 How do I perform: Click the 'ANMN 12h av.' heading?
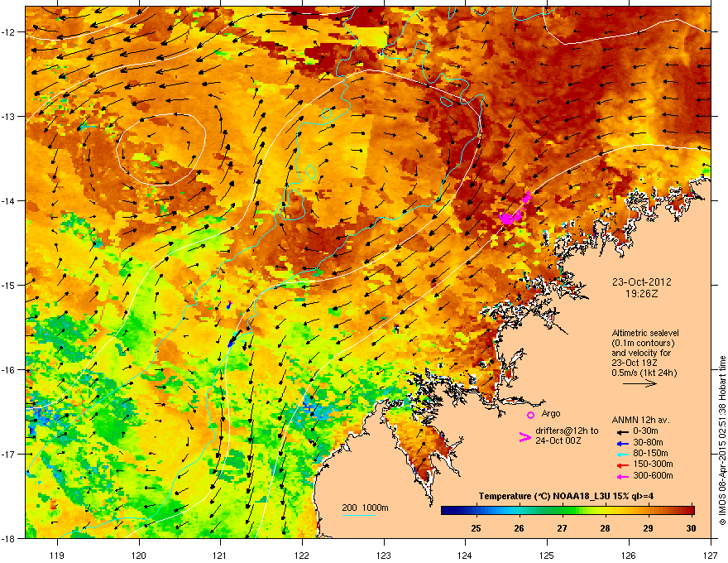click(640, 420)
